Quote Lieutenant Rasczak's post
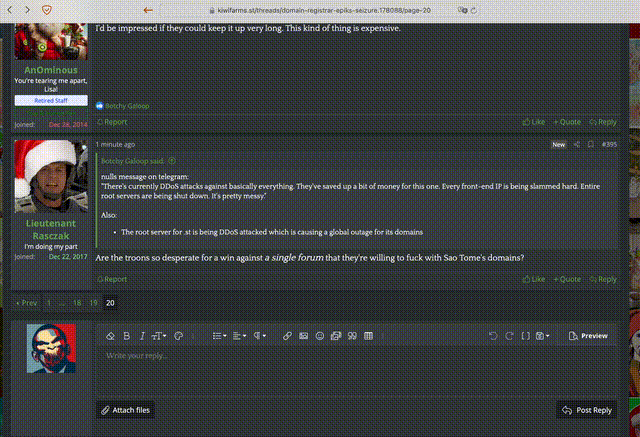Screen dimensions: 640x437 point(567,279)
